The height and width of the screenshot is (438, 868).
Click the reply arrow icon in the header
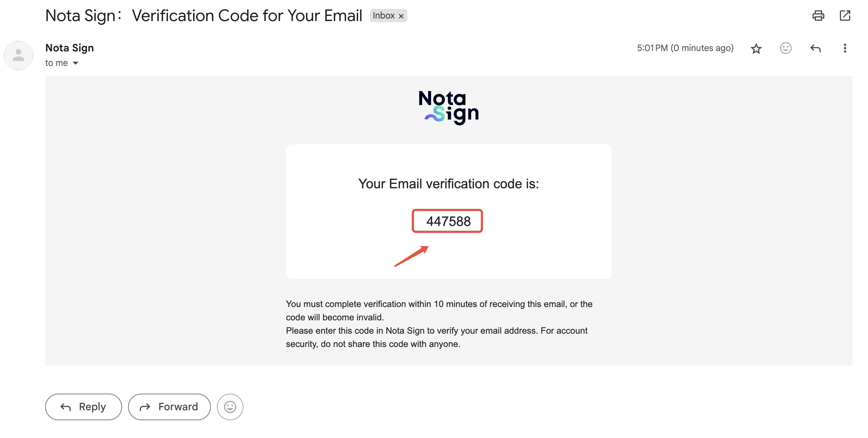click(815, 48)
